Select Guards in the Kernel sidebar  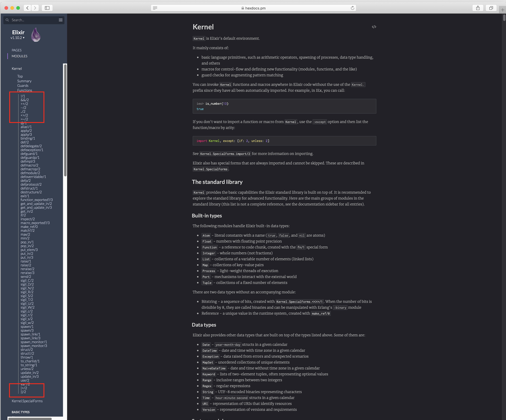23,86
